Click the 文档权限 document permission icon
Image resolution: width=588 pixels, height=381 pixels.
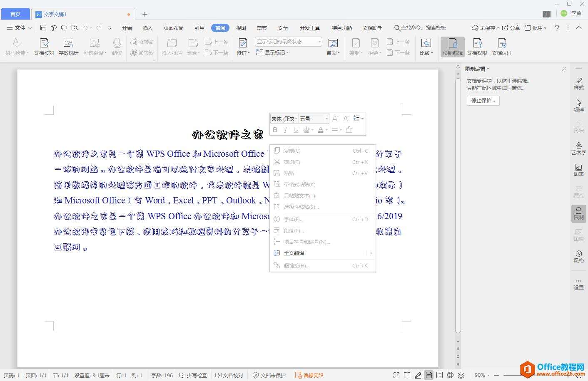click(x=477, y=47)
